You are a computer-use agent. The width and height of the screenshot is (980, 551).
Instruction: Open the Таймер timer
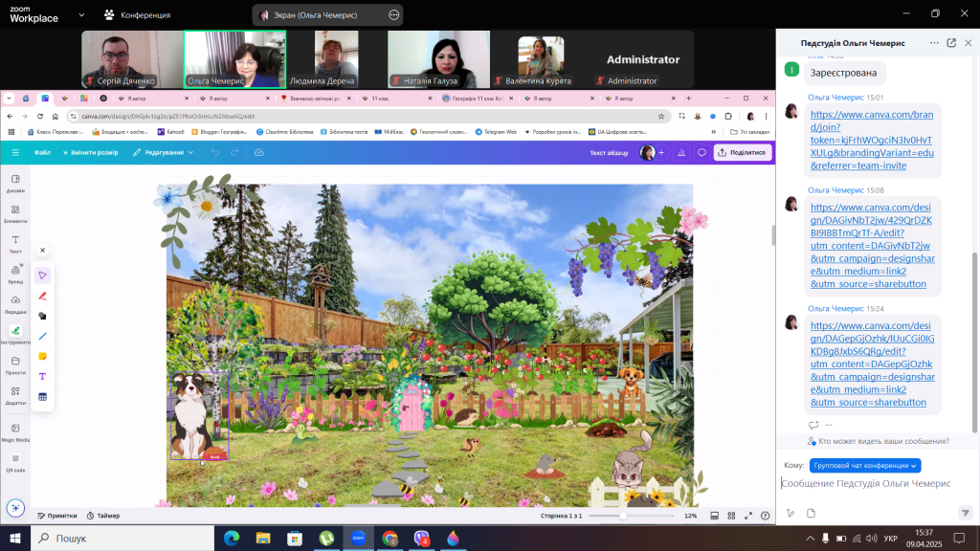pos(103,516)
